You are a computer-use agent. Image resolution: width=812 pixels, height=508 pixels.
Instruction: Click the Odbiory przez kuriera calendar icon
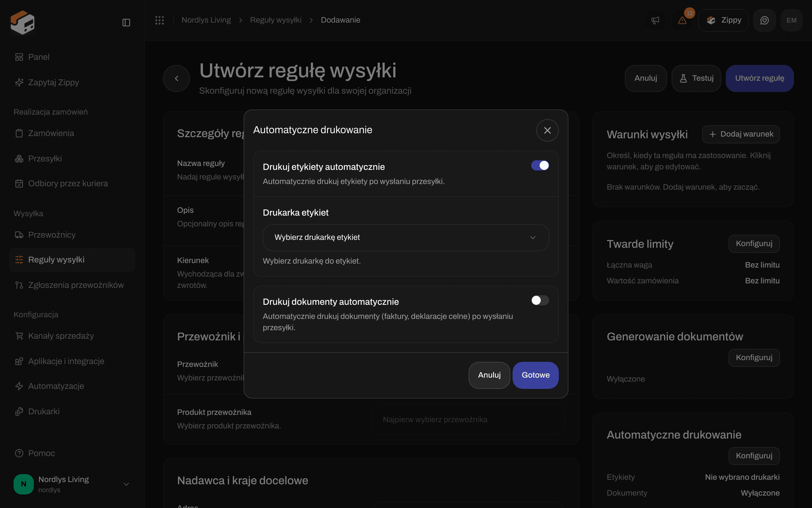coord(19,183)
